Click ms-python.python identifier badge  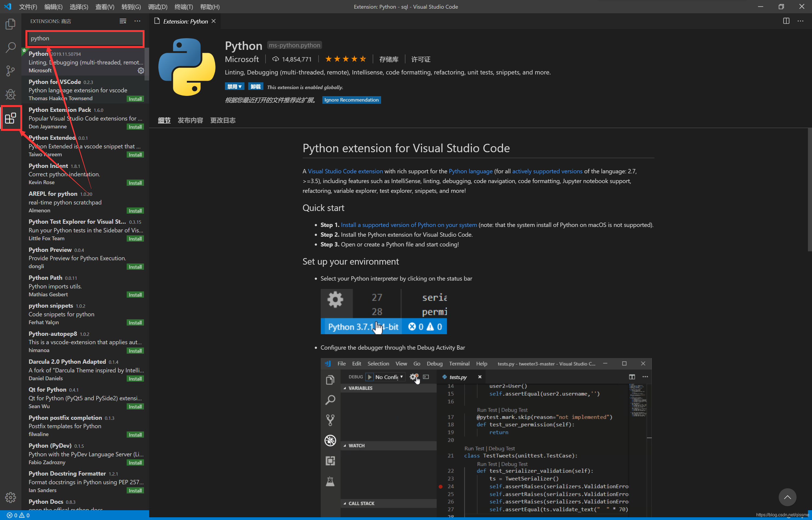[294, 45]
